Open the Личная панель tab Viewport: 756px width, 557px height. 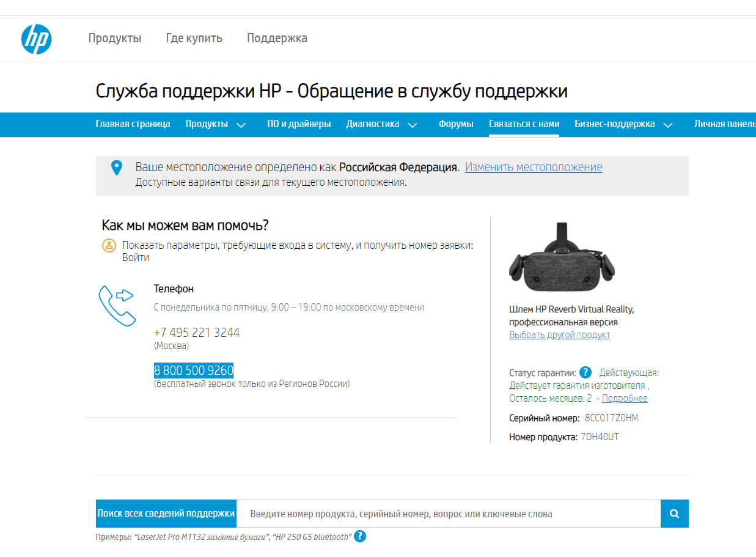(x=725, y=124)
